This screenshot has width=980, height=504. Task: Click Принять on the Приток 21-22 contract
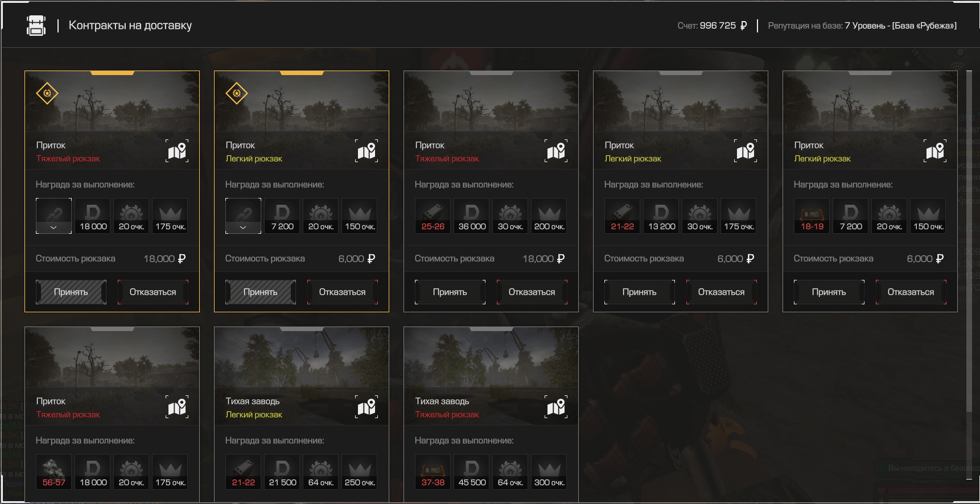(x=640, y=292)
